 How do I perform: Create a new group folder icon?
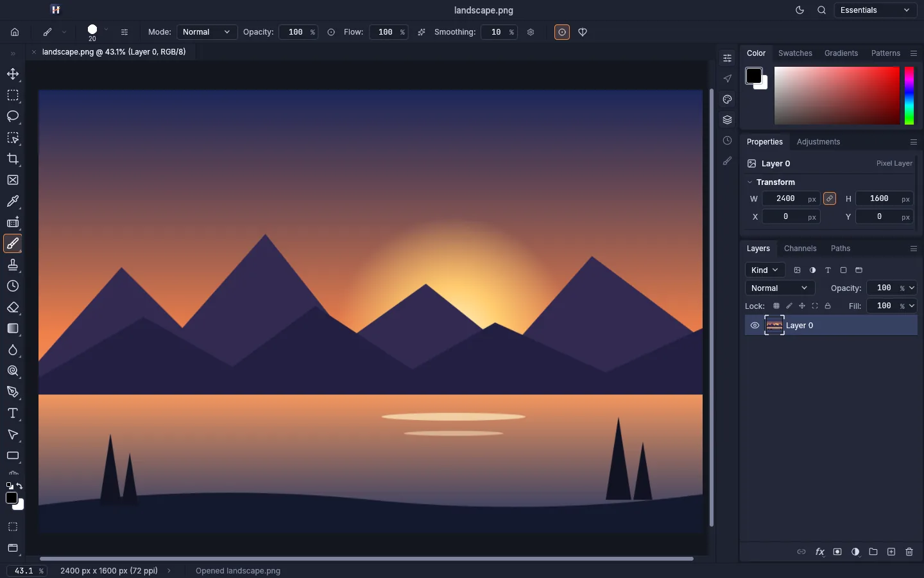point(873,552)
